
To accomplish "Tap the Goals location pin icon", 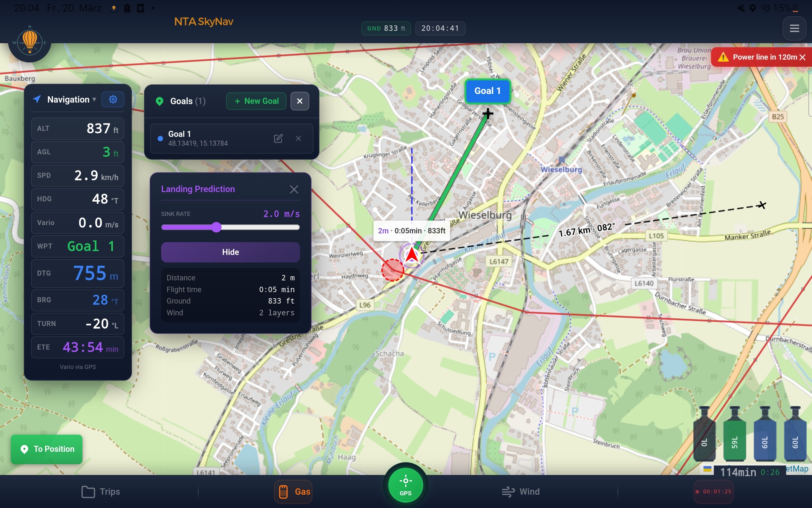I will pyautogui.click(x=160, y=101).
